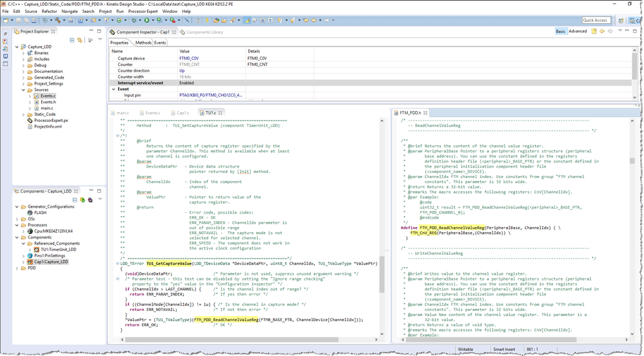The image size is (644, 356).
Task: Click the TU1.c editor vertical scrollbar
Action: pyautogui.click(x=382, y=275)
